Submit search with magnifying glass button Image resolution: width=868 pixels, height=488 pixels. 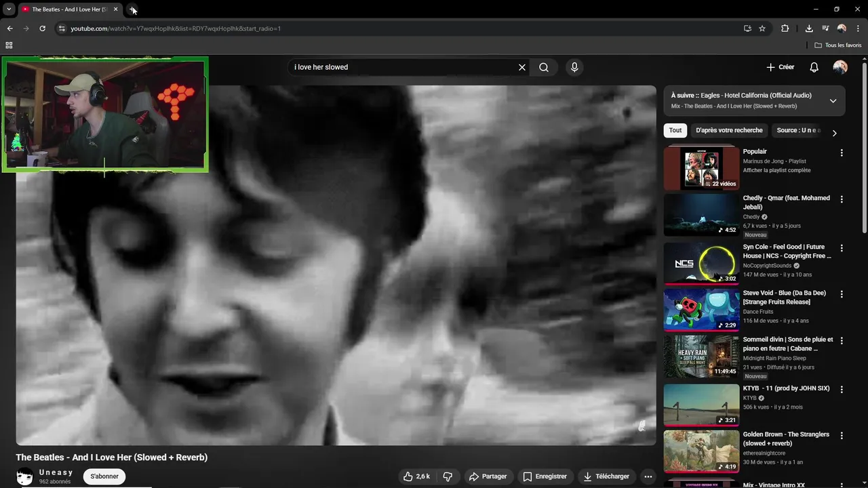[x=544, y=67]
